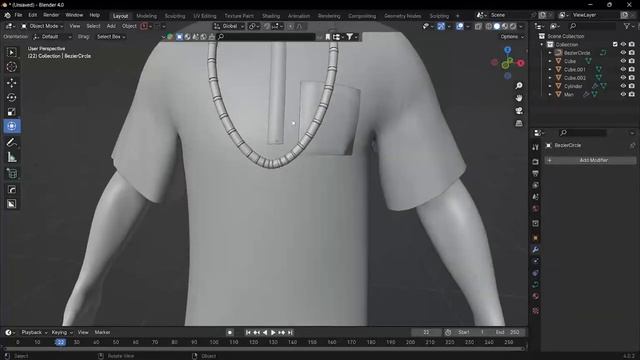Toggle visibility of Cube object
The width and height of the screenshot is (640, 360).
[x=623, y=61]
